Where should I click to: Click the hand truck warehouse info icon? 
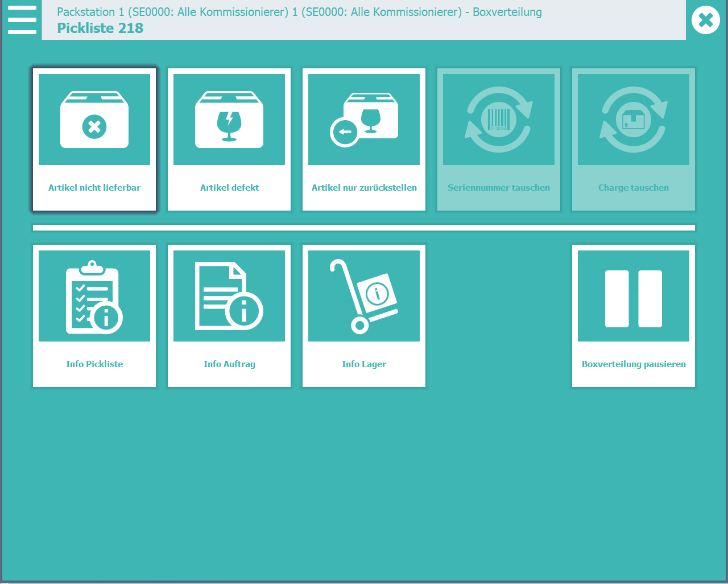(364, 297)
